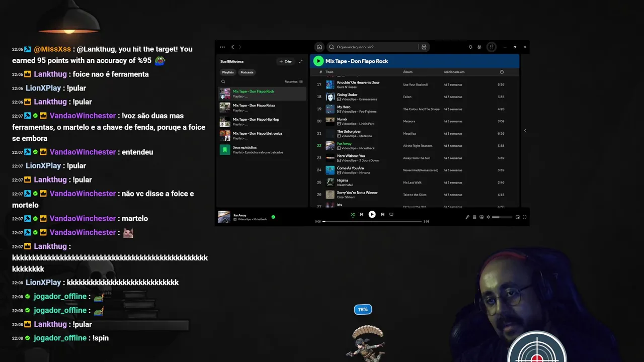Expand the right side panel chevron
The width and height of the screenshot is (644, 362).
click(x=525, y=131)
